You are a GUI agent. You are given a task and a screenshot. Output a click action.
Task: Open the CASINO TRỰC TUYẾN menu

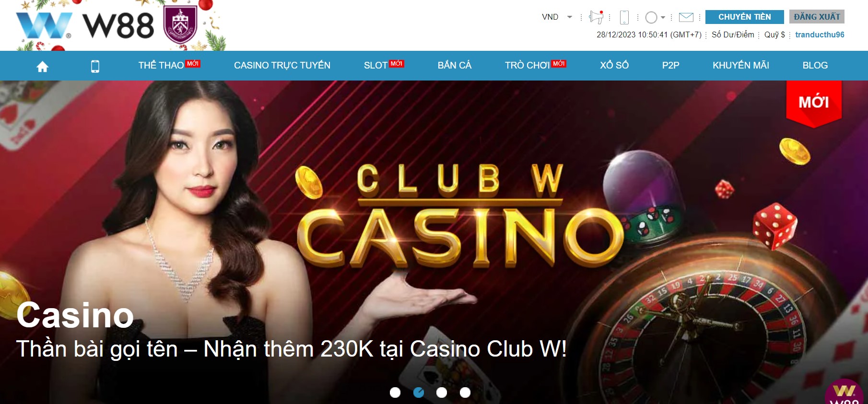[x=282, y=65]
